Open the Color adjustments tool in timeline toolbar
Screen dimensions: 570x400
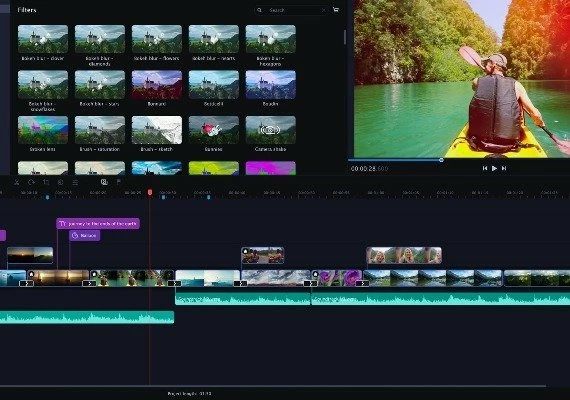[61, 182]
